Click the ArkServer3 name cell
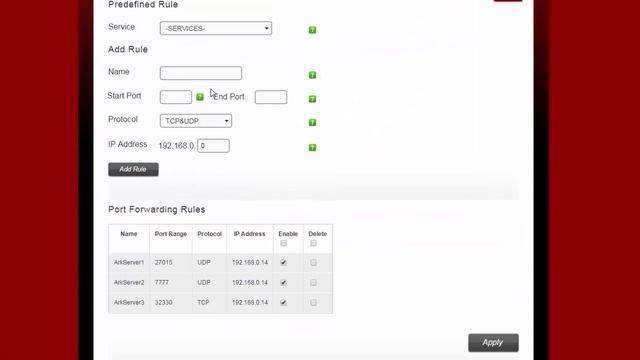 [x=129, y=302]
